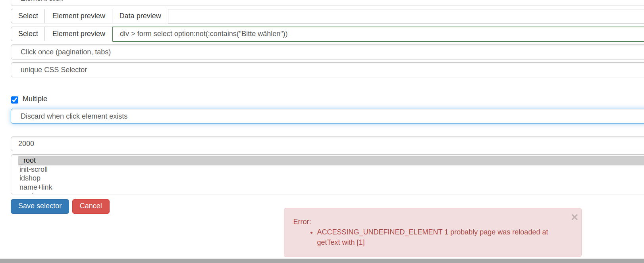644x263 pixels.
Task: Select _root in the parent selectors list
Action: pos(29,161)
